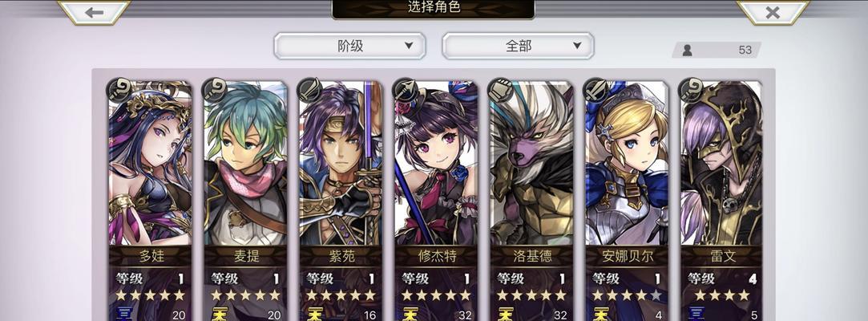Click the 雷文 name label

(x=721, y=257)
